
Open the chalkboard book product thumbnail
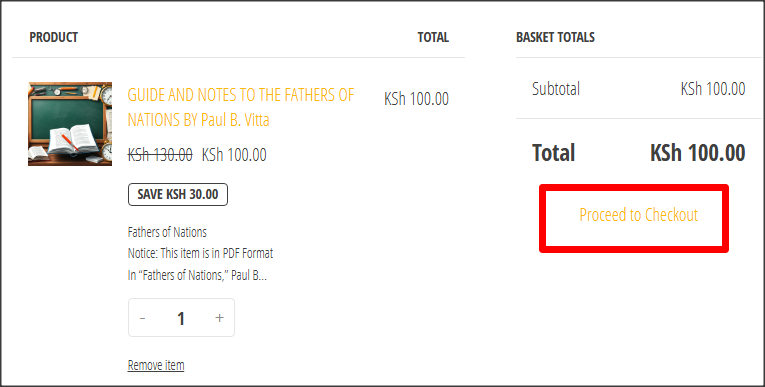click(70, 124)
